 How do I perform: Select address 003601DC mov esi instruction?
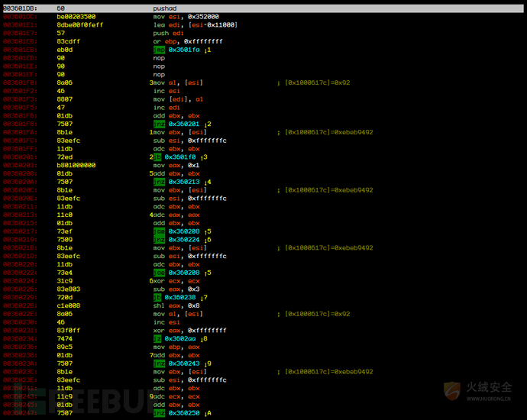186,17
